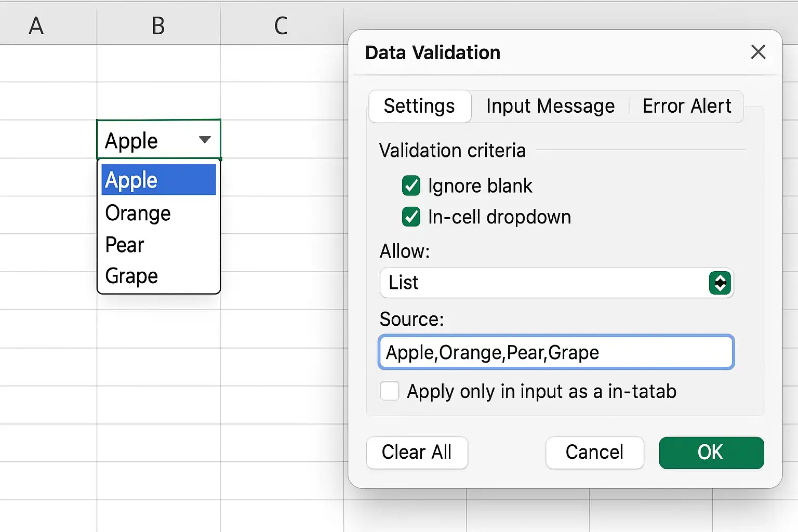Close the Data Validation dialog
Image resolution: width=798 pixels, height=532 pixels.
[x=758, y=52]
